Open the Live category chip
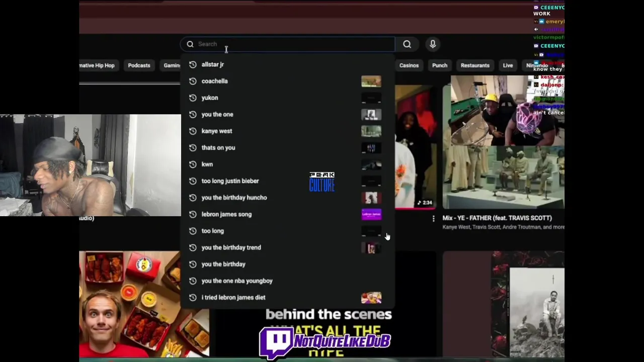 (x=508, y=65)
